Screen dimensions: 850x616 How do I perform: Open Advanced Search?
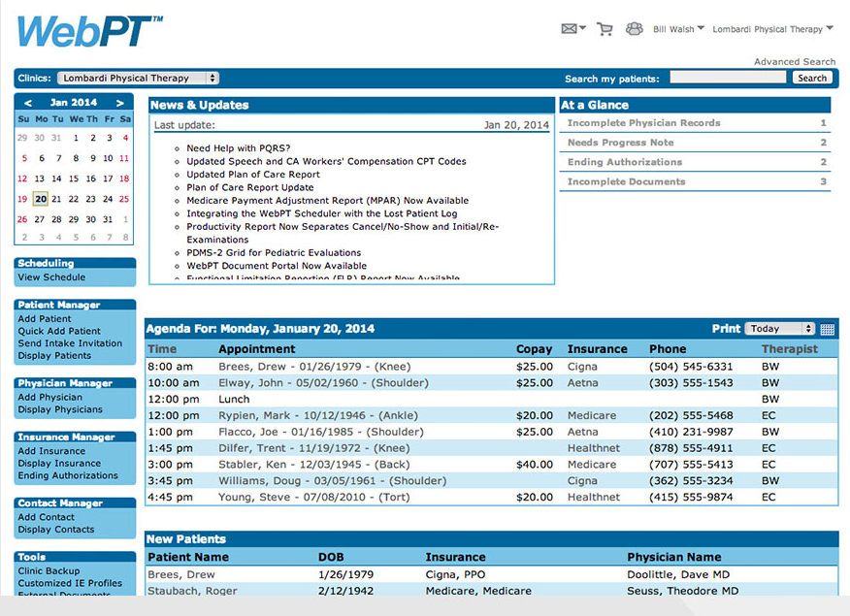point(794,61)
